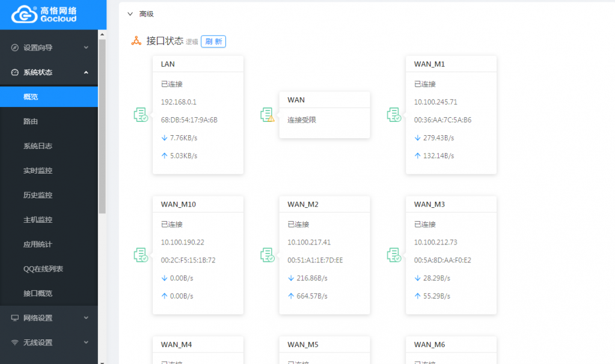Click the WAN_M2 card title
615x364 pixels.
pyautogui.click(x=303, y=205)
